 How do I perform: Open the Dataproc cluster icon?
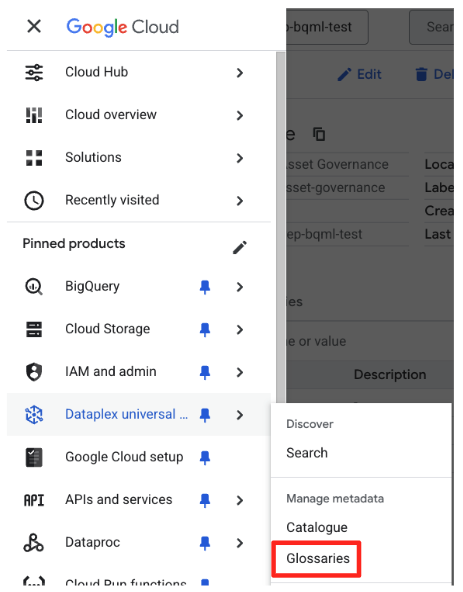[x=34, y=543]
